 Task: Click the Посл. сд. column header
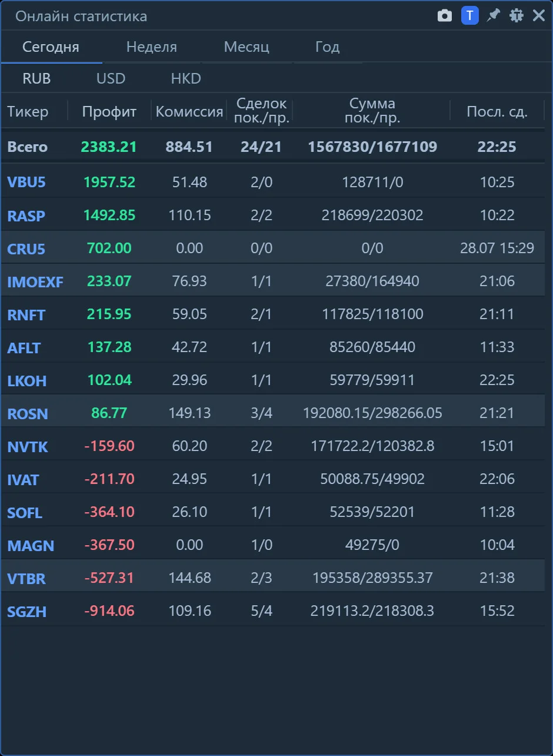click(497, 111)
